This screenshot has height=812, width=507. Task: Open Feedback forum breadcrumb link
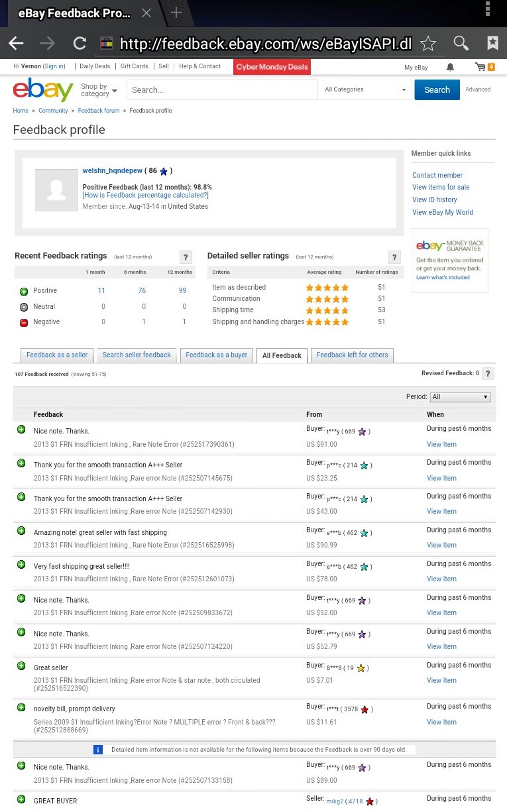[99, 111]
